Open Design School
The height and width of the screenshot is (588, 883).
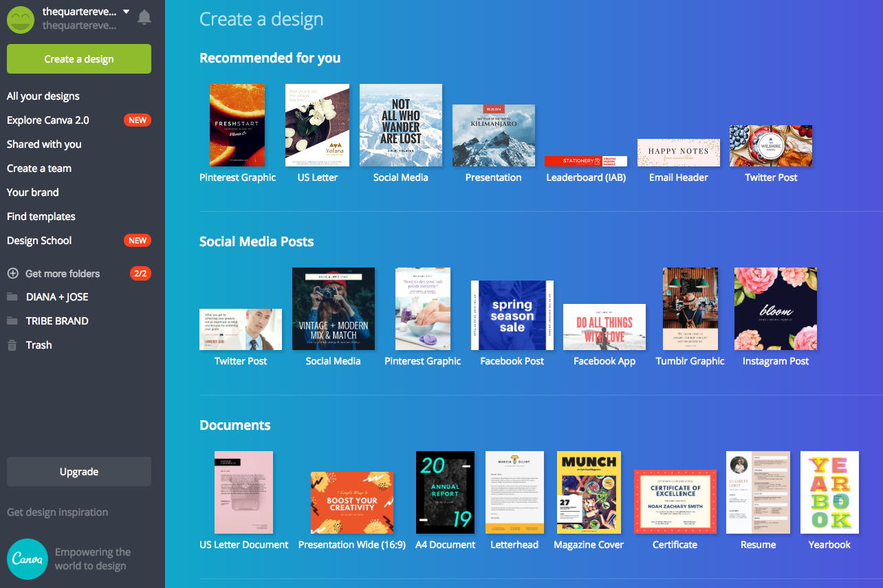(39, 241)
